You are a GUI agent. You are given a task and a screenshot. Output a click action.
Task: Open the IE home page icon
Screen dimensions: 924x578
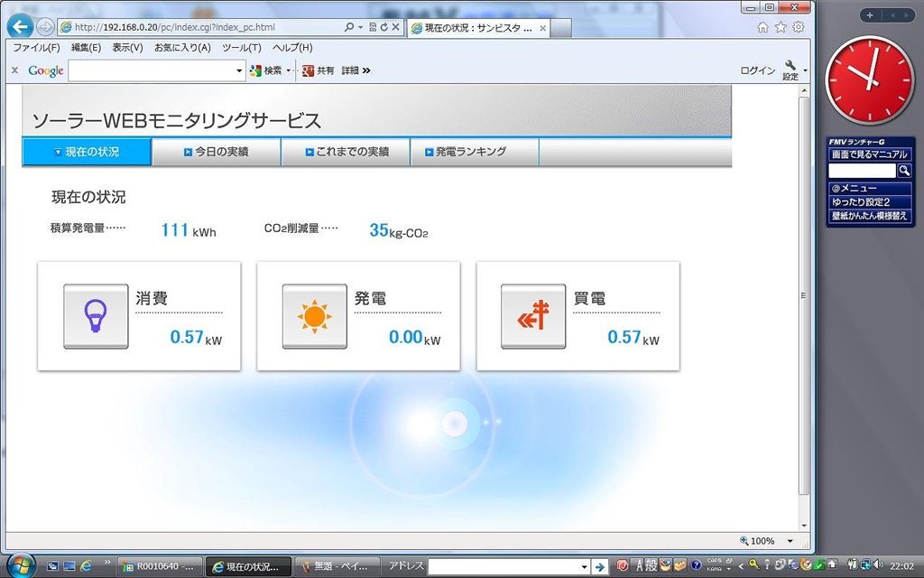[x=763, y=27]
